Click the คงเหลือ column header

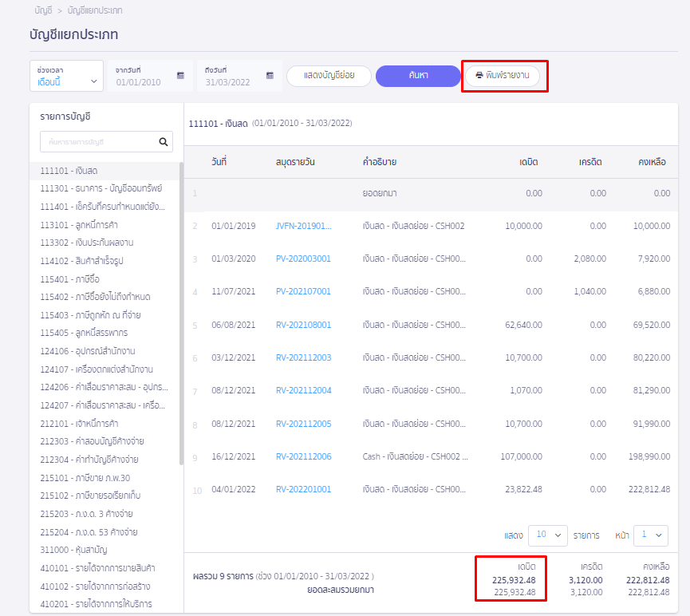653,162
